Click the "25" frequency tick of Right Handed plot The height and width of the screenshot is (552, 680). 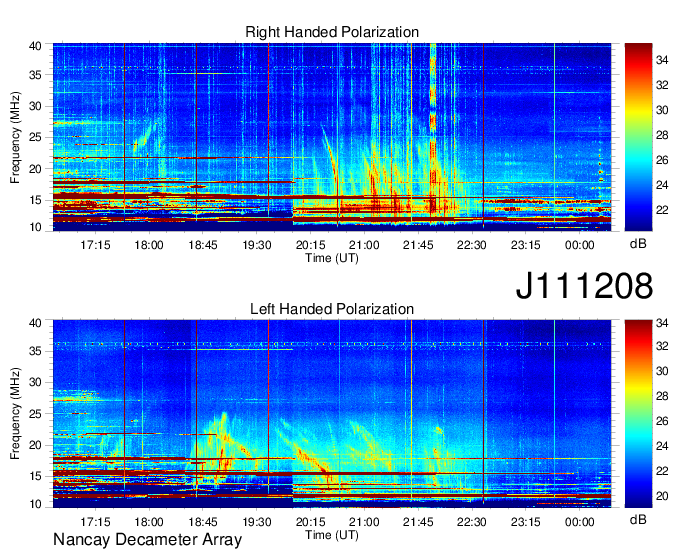pyautogui.click(x=35, y=137)
